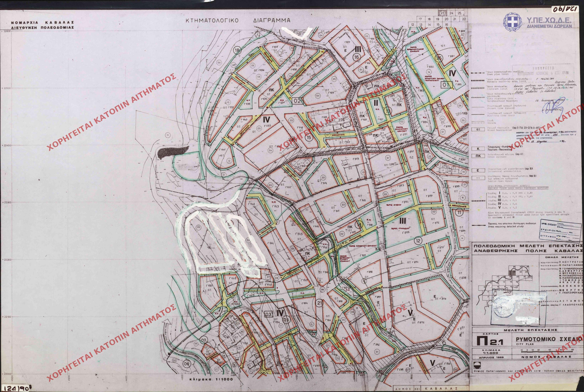Select the E Industrial accommodation legend box
Image resolution: width=584 pixels, height=392 pixels.
(478, 170)
